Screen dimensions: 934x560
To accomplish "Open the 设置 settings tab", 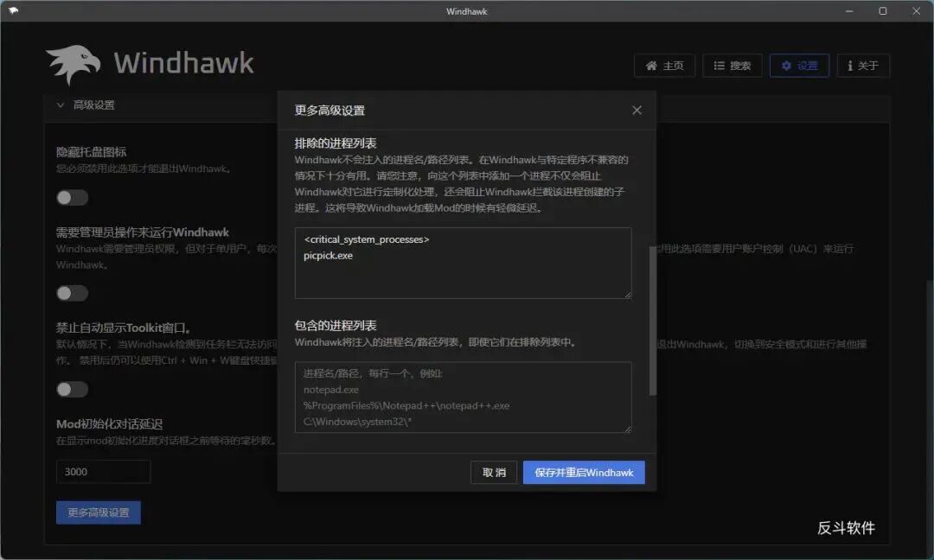I will (799, 66).
